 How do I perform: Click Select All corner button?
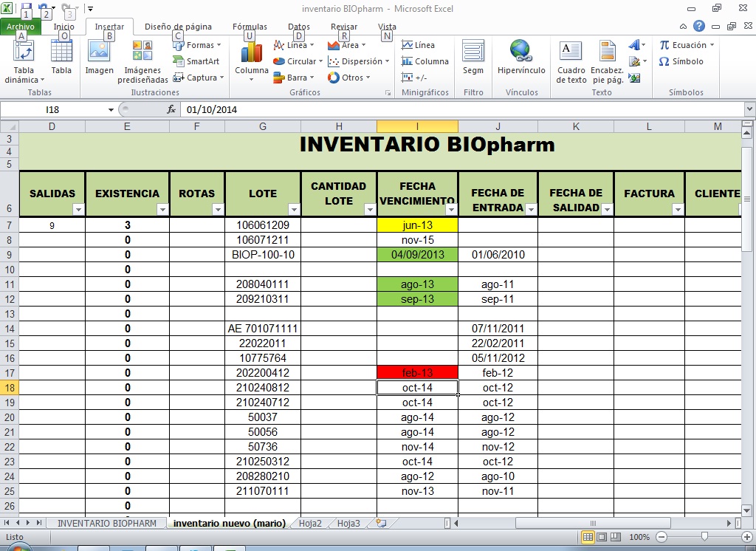9,126
